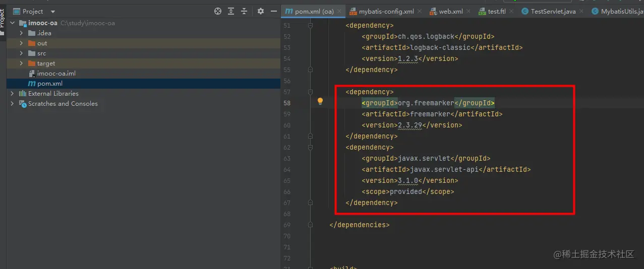
Task: Open Project panel settings gear
Action: [261, 11]
